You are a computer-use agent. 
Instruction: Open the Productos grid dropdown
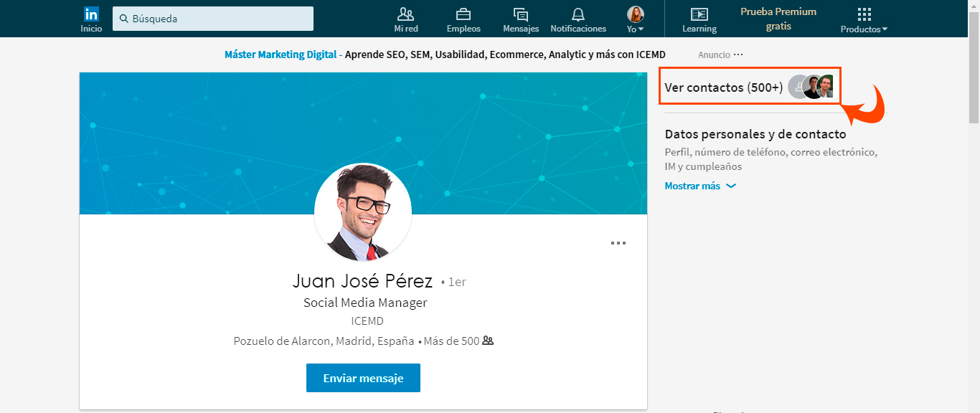tap(864, 19)
